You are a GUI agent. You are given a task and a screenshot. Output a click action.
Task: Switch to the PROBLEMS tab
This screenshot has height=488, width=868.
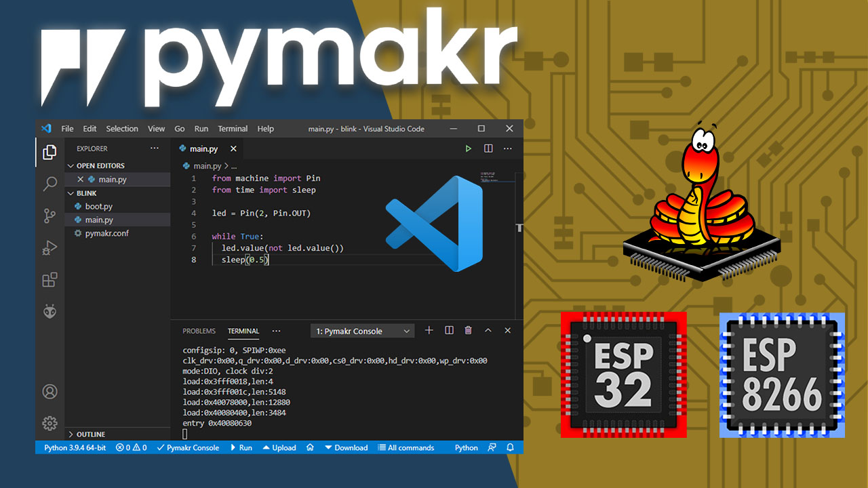point(199,330)
